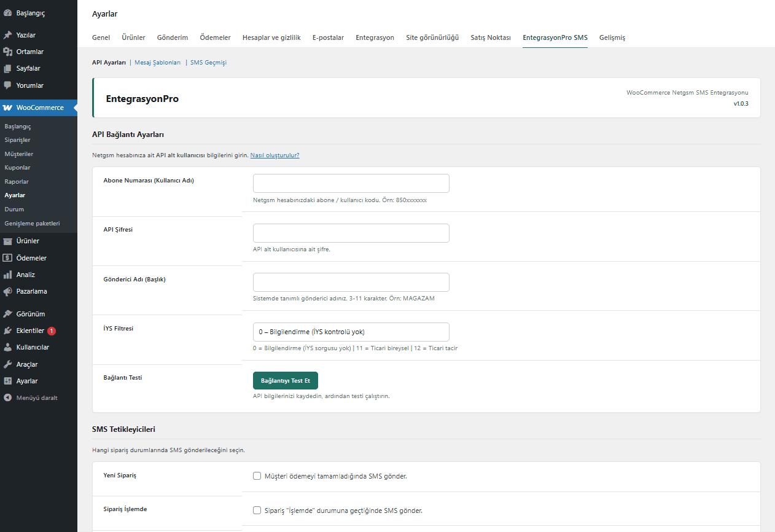The height and width of the screenshot is (532, 775).
Task: Click the EntegrasyonPro header title
Action: click(x=142, y=98)
